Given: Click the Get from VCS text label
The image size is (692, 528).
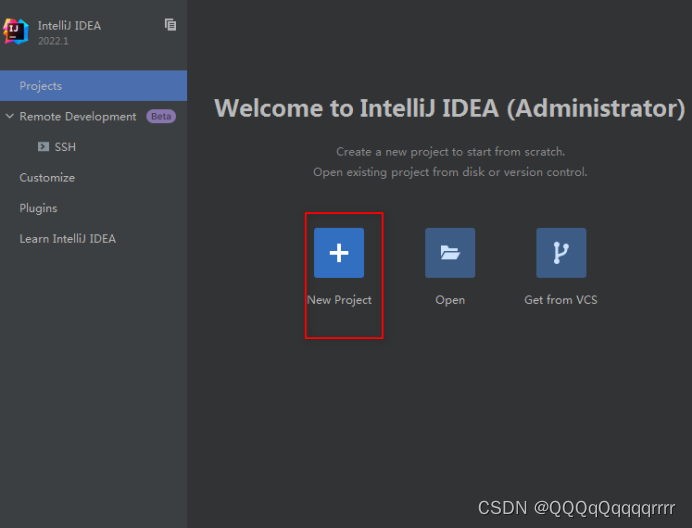Looking at the screenshot, I should pos(561,300).
